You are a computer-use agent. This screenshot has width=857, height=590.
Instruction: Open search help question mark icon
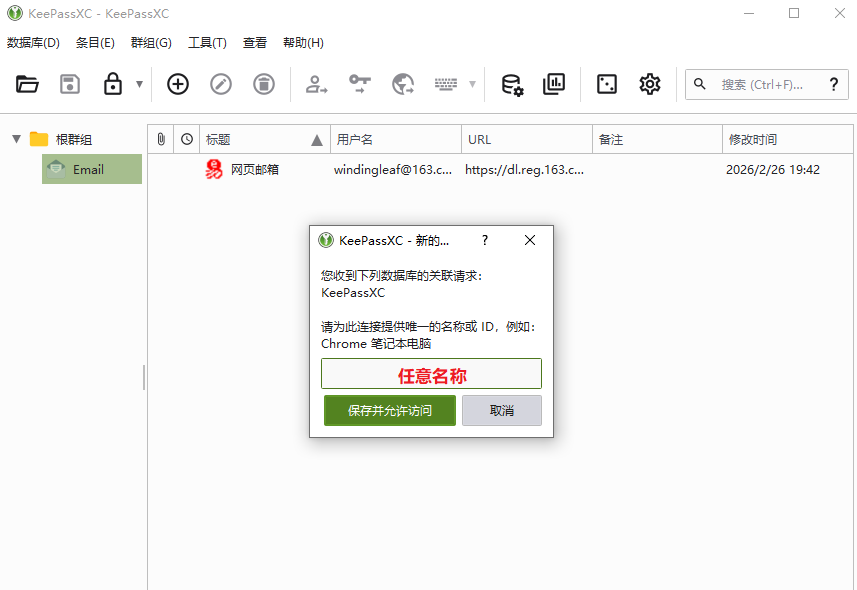click(x=833, y=84)
